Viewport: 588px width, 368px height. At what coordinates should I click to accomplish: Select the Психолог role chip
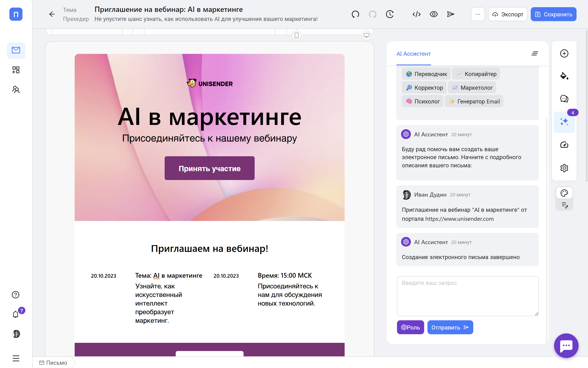[423, 101]
